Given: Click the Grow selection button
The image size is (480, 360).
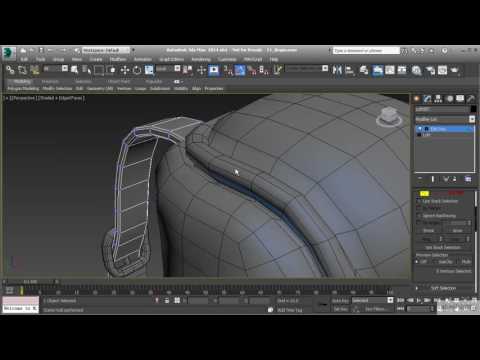Looking at the screenshot, I should tap(458, 230).
